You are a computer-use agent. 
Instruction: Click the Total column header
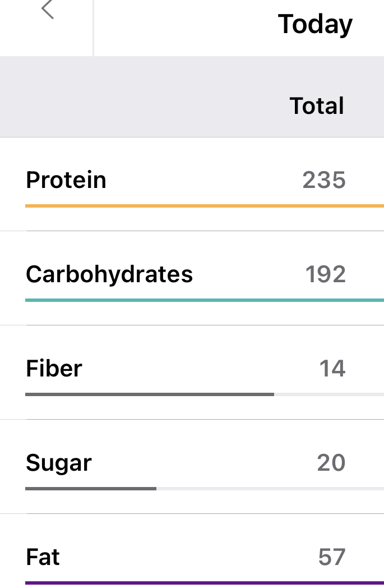click(x=317, y=106)
